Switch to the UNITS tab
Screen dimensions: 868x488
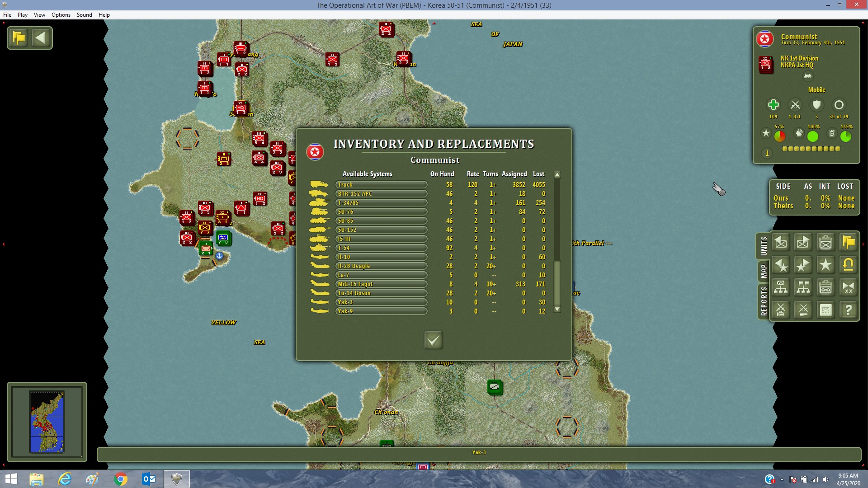pos(764,246)
